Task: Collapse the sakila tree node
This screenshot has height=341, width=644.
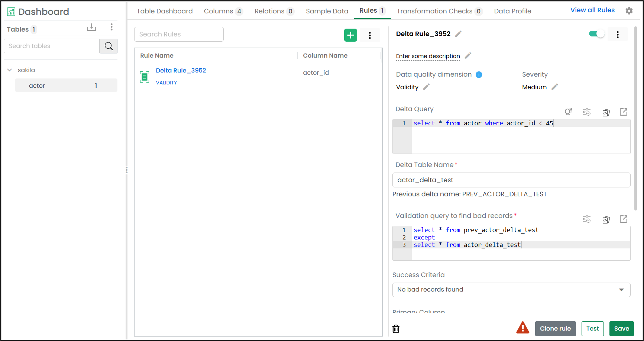Action: tap(10, 70)
